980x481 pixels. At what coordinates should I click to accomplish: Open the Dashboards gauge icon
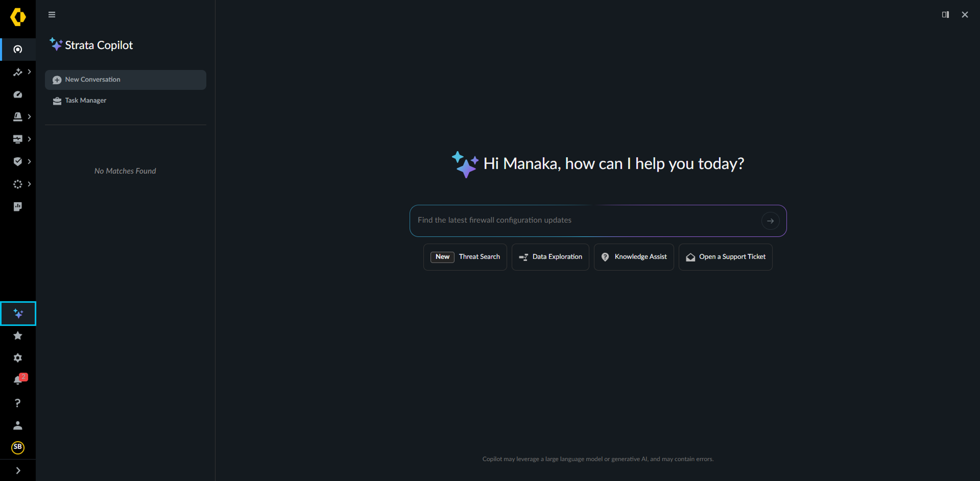tap(18, 94)
